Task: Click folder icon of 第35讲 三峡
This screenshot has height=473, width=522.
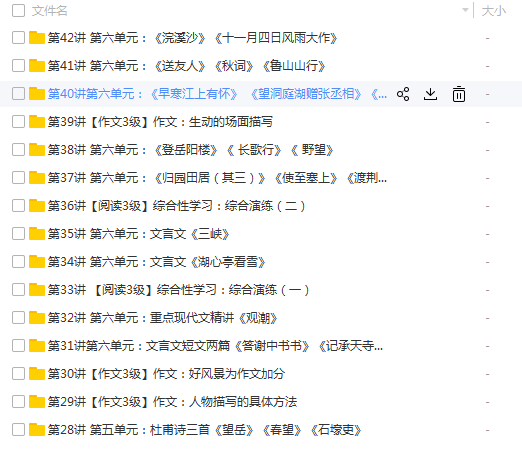Action: coord(37,234)
